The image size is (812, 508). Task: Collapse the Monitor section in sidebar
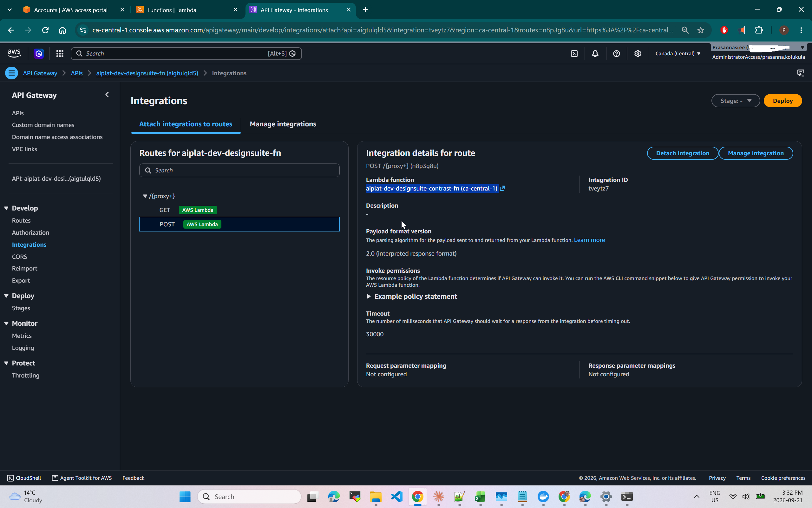tap(6, 323)
